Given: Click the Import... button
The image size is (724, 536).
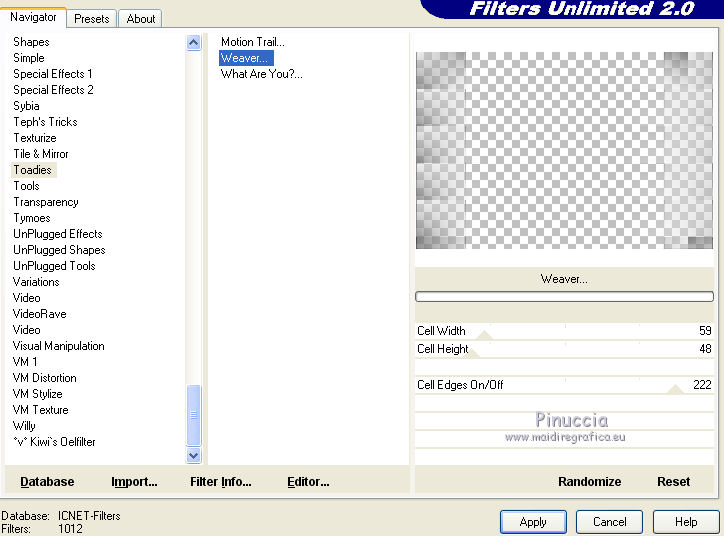Looking at the screenshot, I should point(134,482).
